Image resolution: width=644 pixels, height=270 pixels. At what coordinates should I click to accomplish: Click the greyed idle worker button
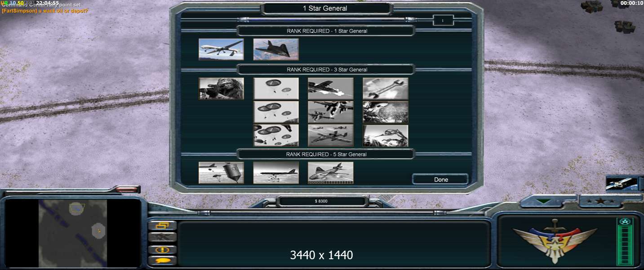(x=162, y=237)
